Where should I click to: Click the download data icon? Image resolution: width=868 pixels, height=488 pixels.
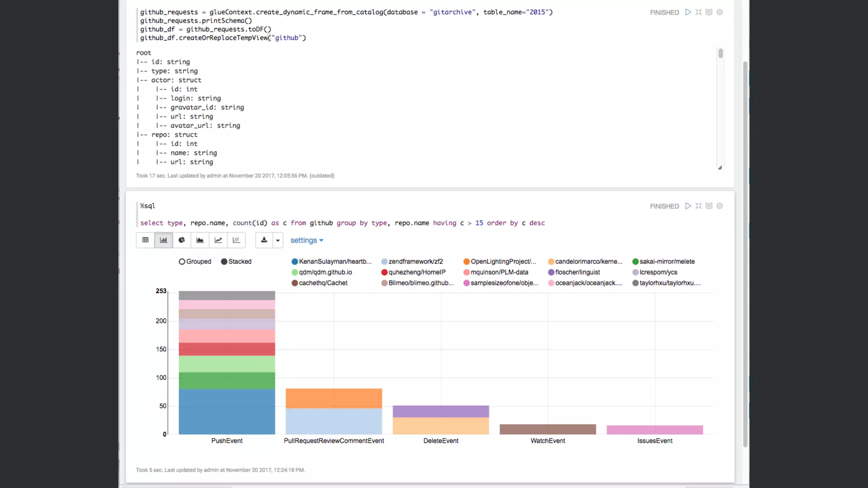[264, 240]
